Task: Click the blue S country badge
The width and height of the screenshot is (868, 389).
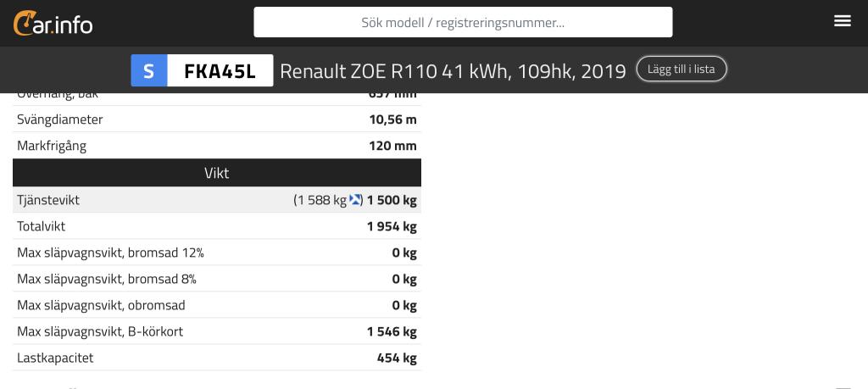Action: click(x=149, y=70)
